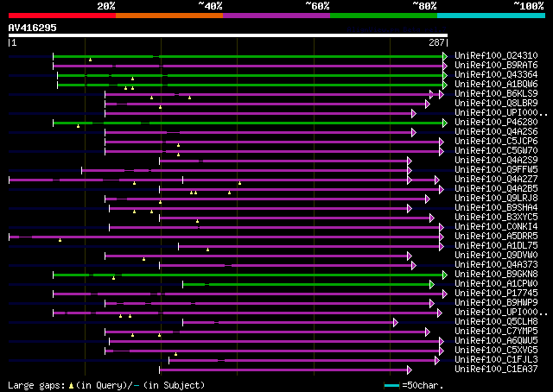Open hit UniRef100_A1BQW6
This screenshot has height=392, width=553.
tap(496, 85)
